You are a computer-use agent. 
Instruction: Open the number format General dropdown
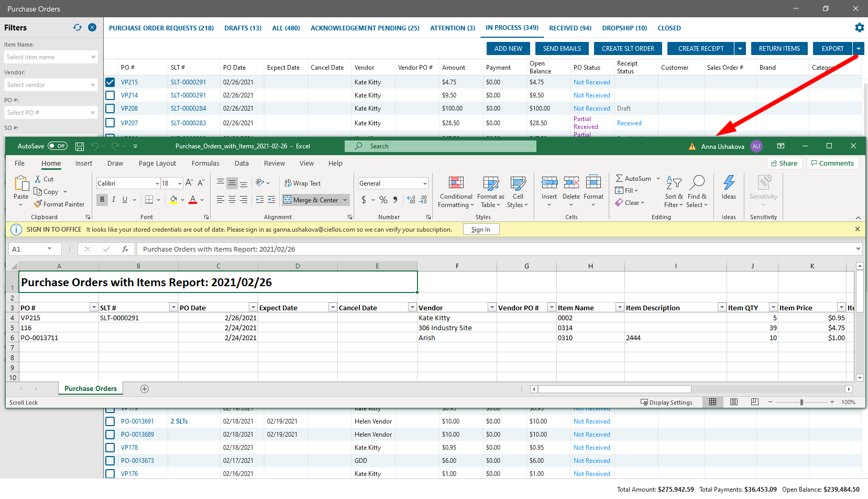pyautogui.click(x=424, y=183)
